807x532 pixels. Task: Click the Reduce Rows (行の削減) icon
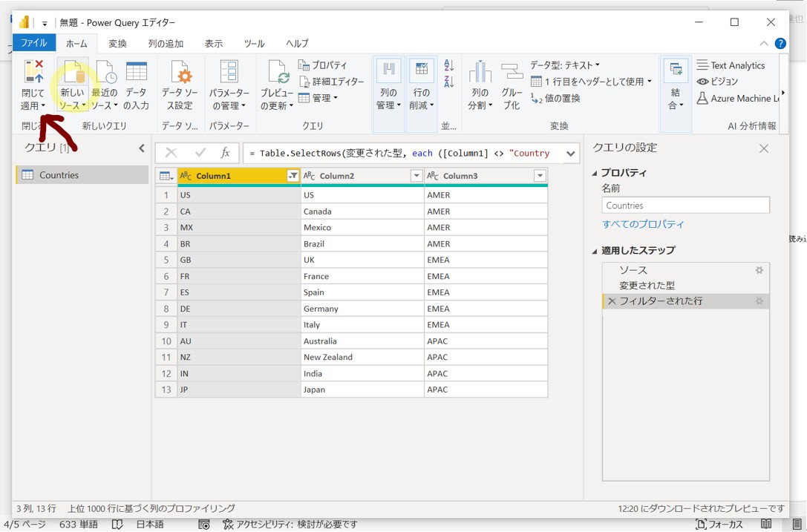(x=422, y=70)
